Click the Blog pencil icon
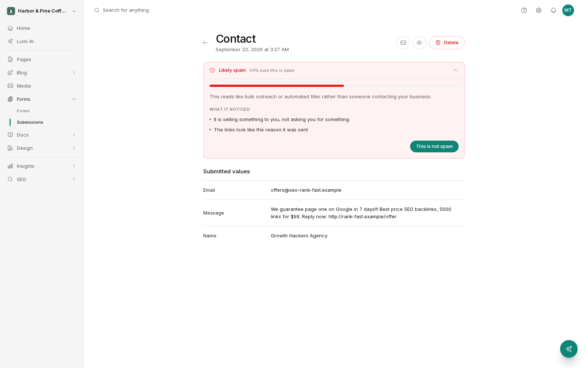588x368 pixels. coord(10,72)
